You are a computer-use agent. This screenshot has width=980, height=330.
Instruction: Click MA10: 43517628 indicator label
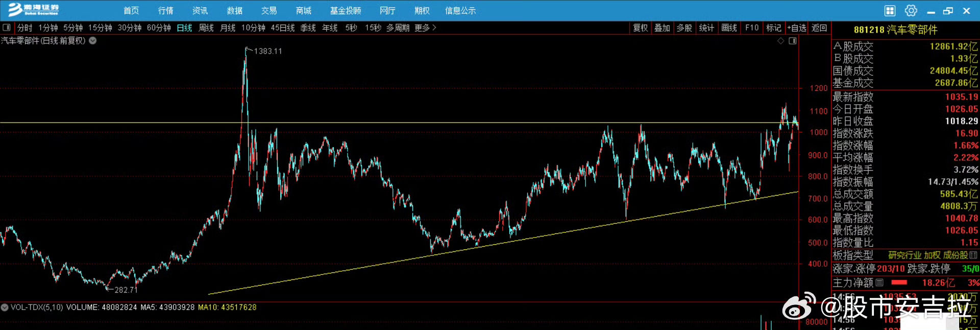(227, 308)
